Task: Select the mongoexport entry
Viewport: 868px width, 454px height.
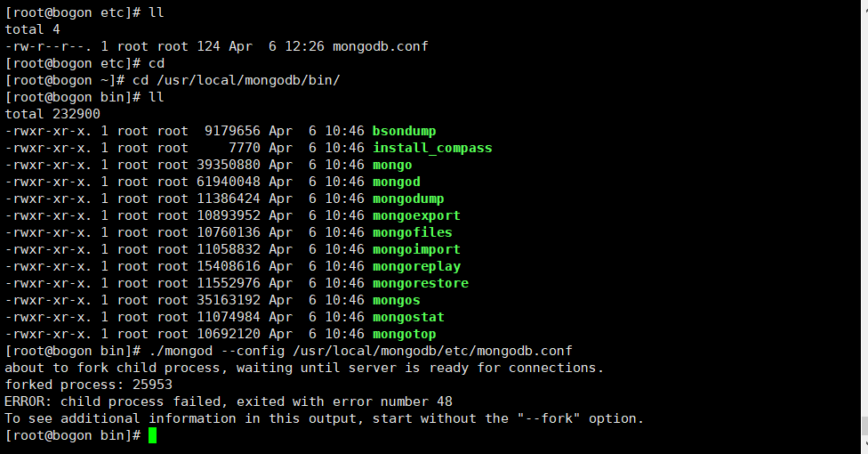Action: [x=416, y=215]
